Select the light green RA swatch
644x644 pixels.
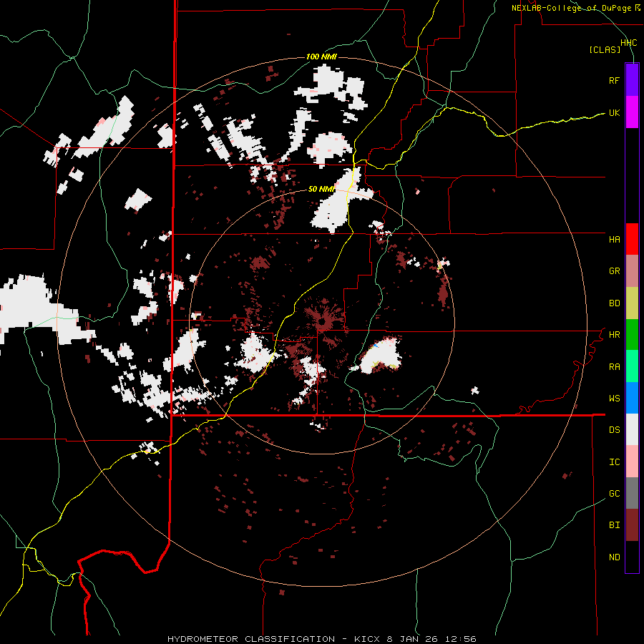point(632,366)
